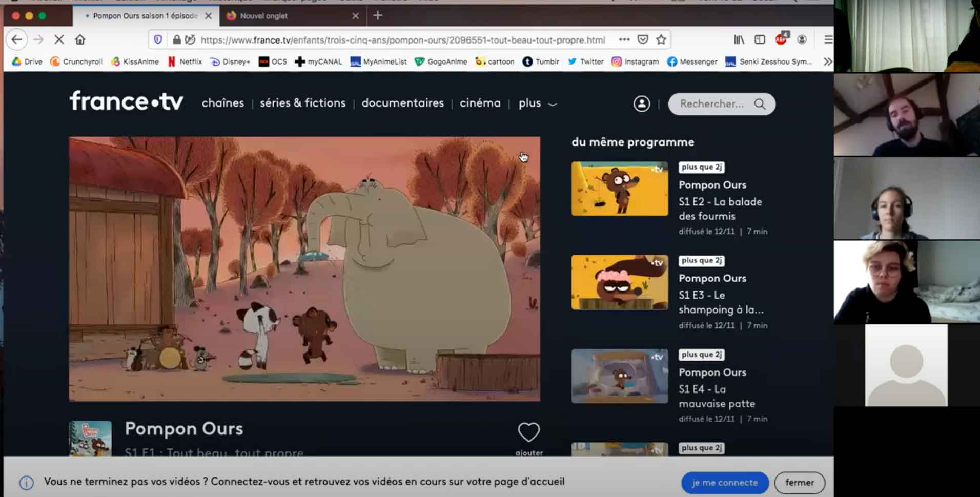Open MyAnimeList bookmark

point(378,61)
